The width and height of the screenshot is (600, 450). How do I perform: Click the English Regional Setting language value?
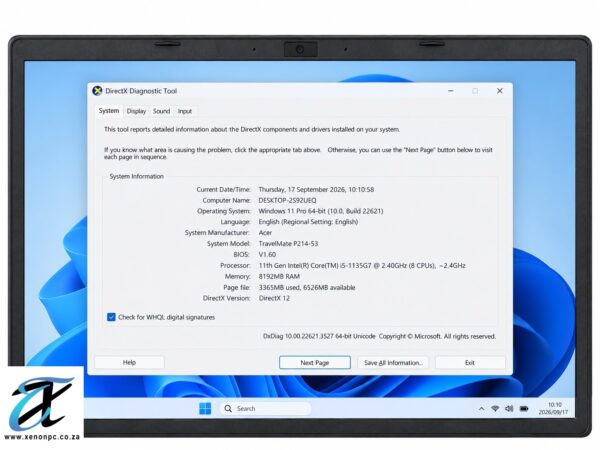pos(308,222)
